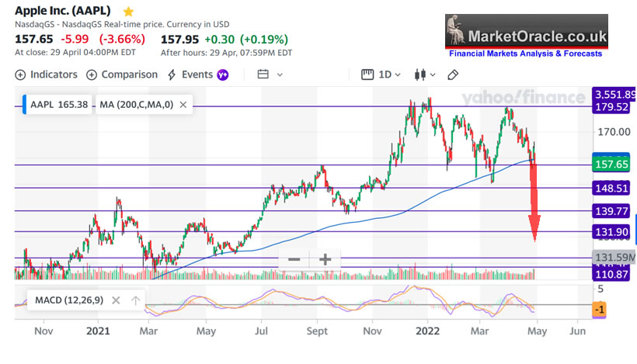Open the MarketOracle.co.uk banner

pyautogui.click(x=527, y=32)
